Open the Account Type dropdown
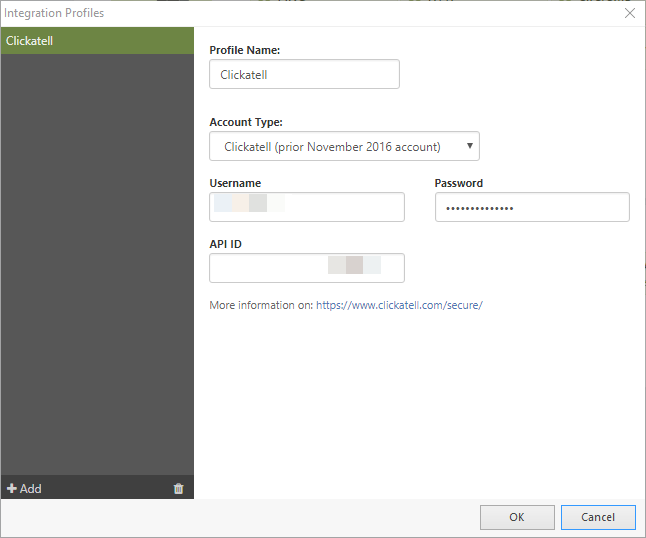 (344, 146)
